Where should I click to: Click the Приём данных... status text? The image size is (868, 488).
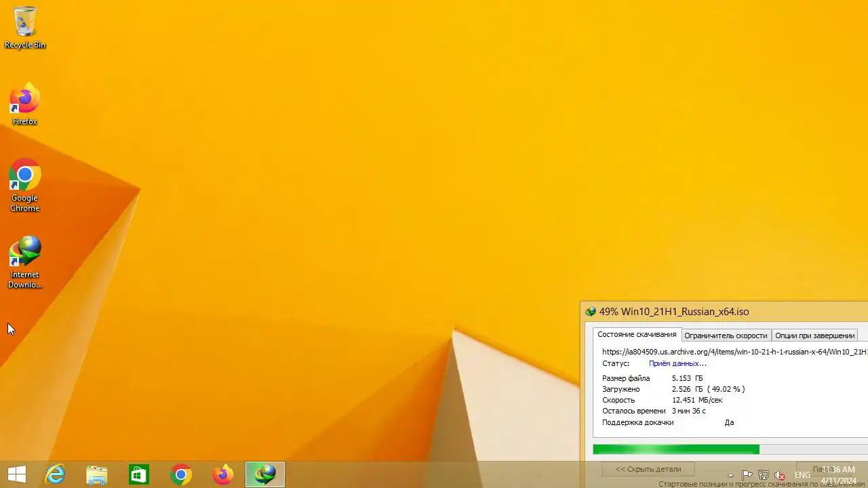pyautogui.click(x=677, y=363)
